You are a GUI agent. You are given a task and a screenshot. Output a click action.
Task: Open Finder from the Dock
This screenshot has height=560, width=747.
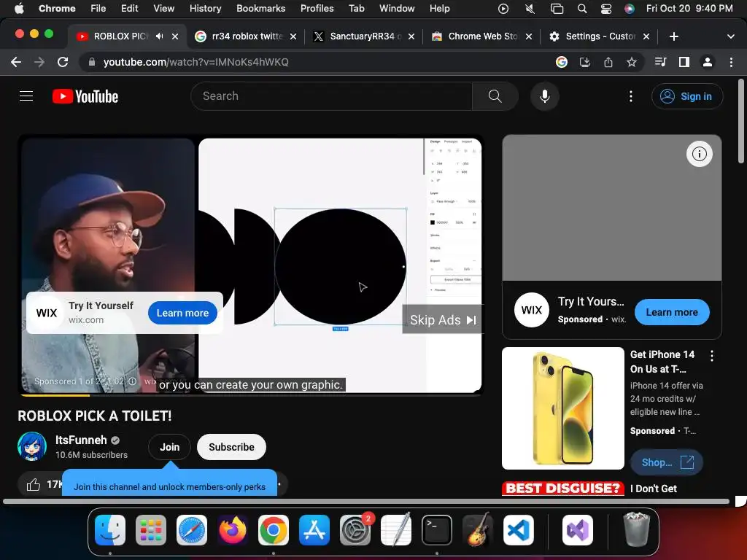click(x=110, y=530)
